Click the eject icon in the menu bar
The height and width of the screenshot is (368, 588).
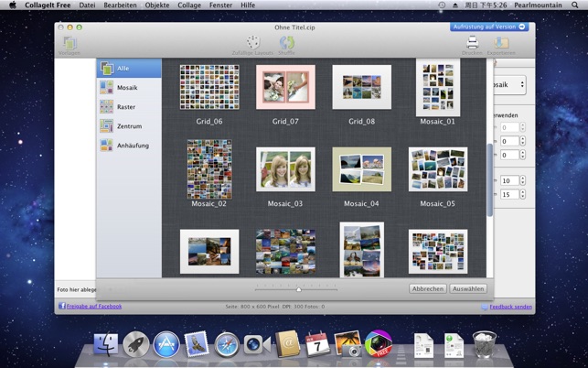tap(455, 5)
